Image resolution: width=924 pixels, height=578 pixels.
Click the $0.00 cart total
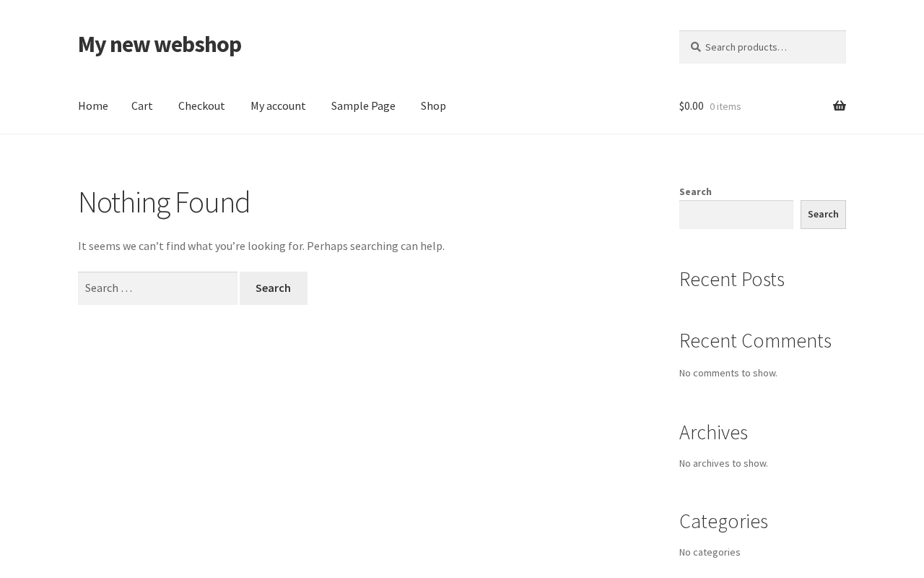[692, 106]
